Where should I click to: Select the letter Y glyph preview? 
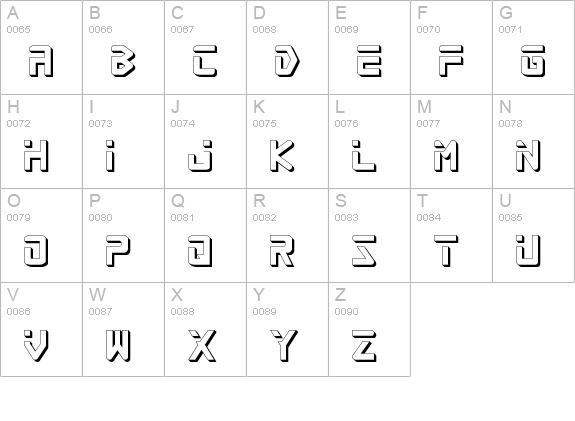coord(284,346)
